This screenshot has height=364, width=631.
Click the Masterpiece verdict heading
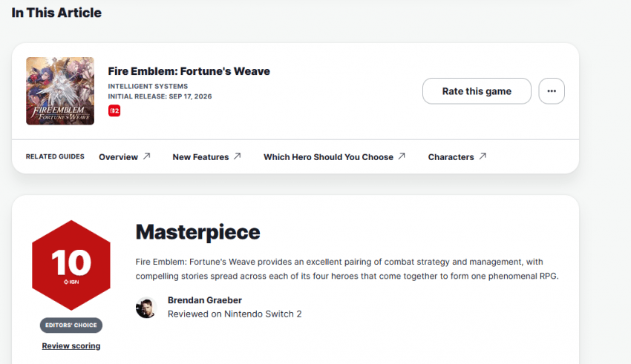(x=197, y=232)
